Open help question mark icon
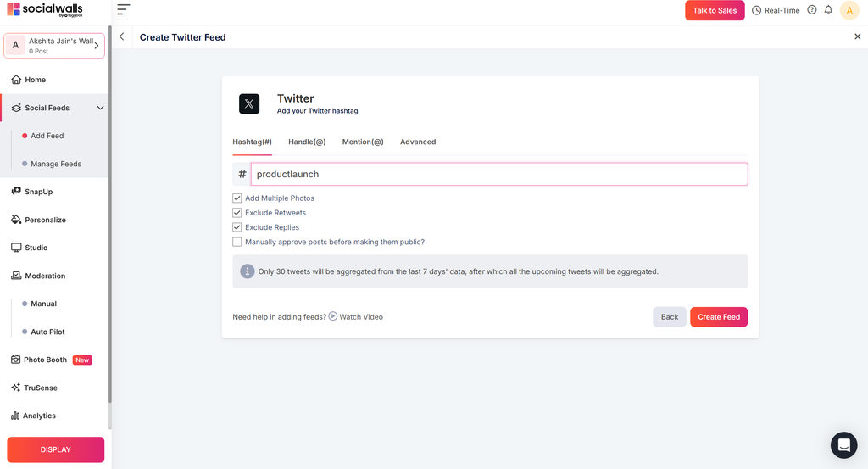868x469 pixels. pyautogui.click(x=811, y=10)
